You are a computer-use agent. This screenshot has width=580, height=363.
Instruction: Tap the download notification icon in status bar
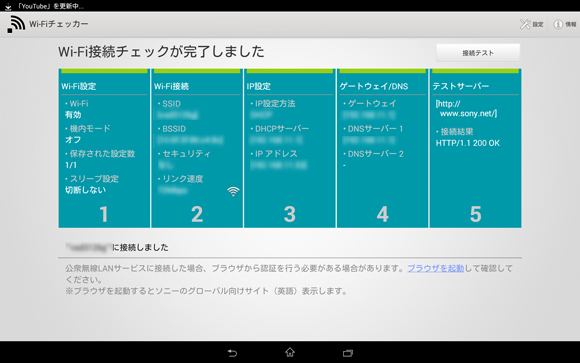pyautogui.click(x=8, y=6)
